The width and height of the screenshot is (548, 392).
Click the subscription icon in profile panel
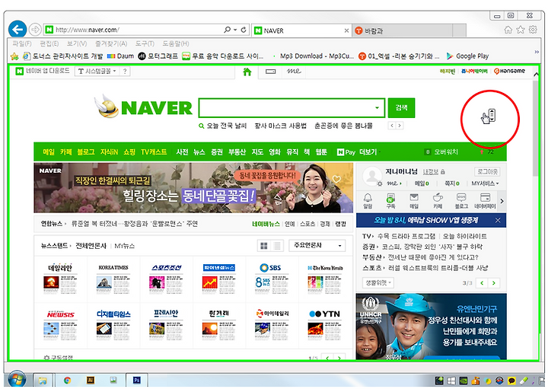point(390,201)
